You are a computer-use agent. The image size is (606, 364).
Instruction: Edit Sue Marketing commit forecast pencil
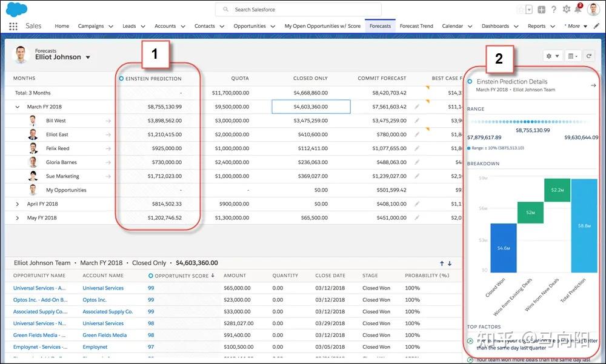pos(417,176)
